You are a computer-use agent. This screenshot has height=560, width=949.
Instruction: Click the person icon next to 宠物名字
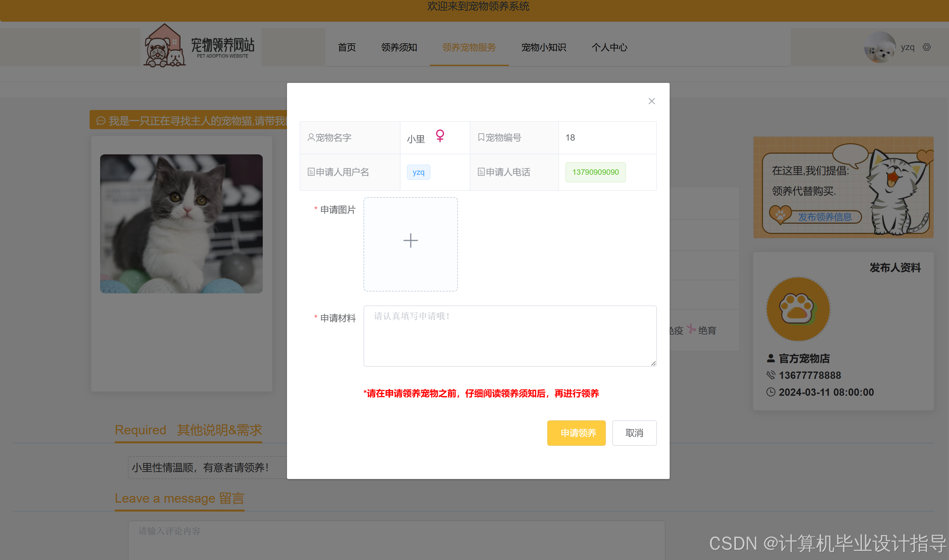[x=311, y=137]
